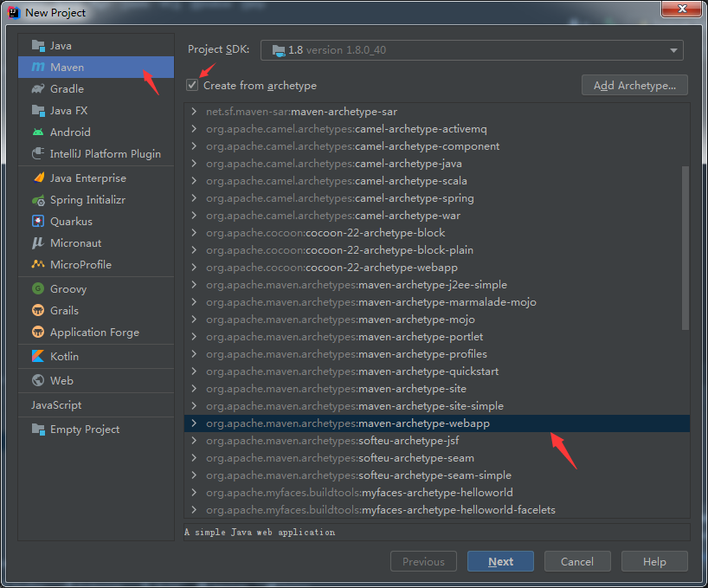Click the Java Enterprise icon
The width and height of the screenshot is (708, 588).
[38, 178]
